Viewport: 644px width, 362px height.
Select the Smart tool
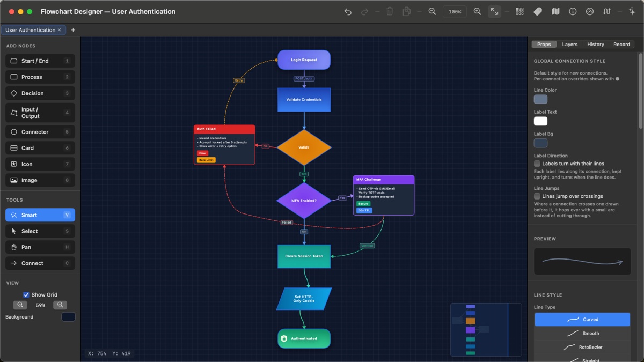(x=40, y=215)
